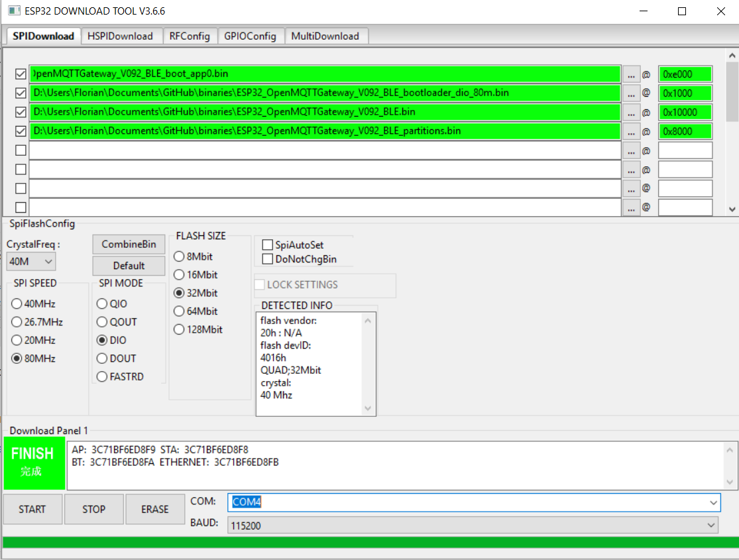The height and width of the screenshot is (560, 739).
Task: Open the file picker on the partitions bin row
Action: tap(631, 131)
